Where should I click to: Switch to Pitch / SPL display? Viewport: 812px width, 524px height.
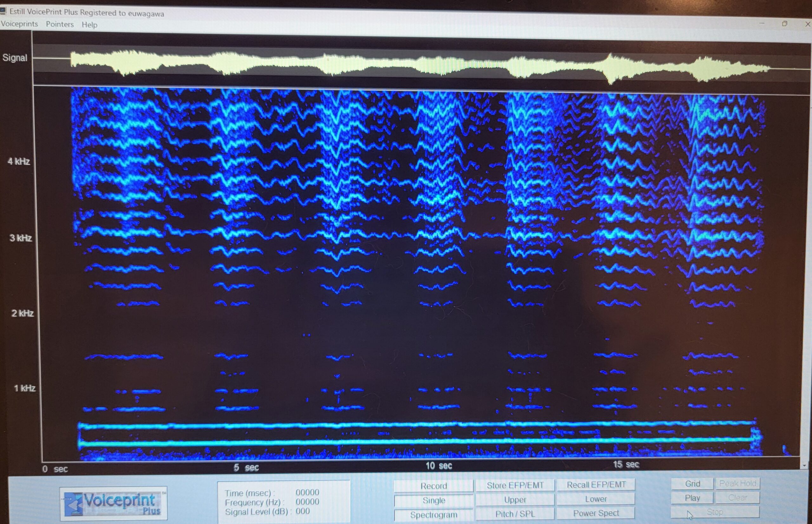[x=515, y=514]
